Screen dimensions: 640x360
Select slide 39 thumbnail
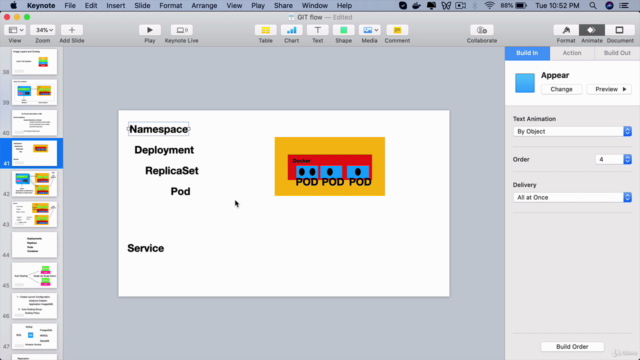[x=34, y=92]
